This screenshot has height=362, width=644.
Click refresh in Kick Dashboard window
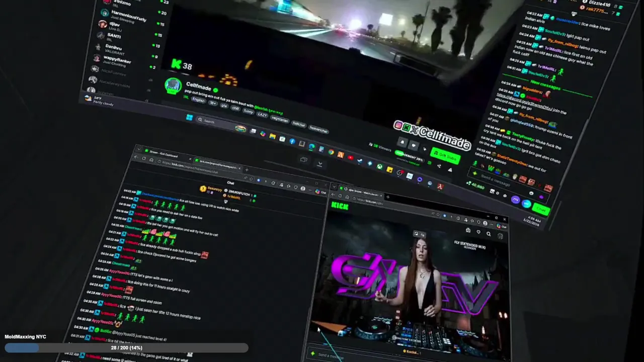tap(144, 158)
